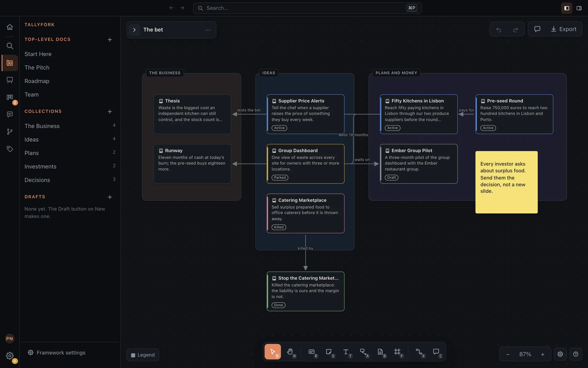Screen dimensions: 588x368
Task: Open the discussion messages rail icon
Action: 10,114
